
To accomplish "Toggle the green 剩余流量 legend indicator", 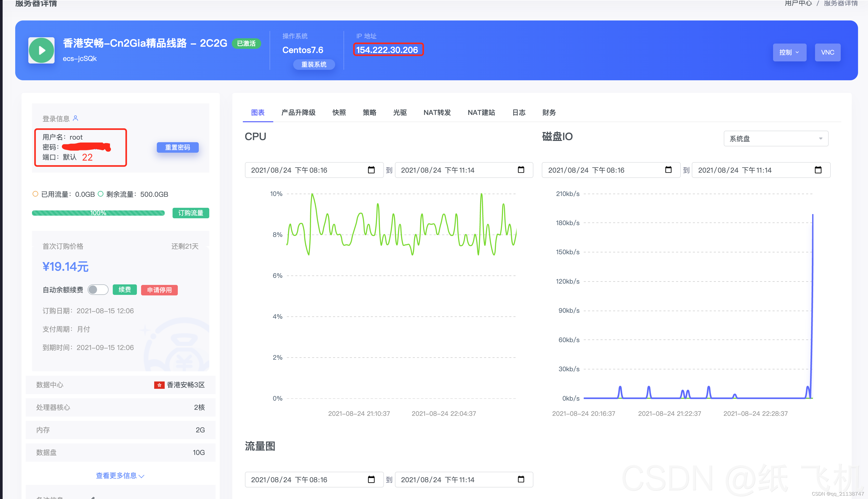I will [100, 194].
